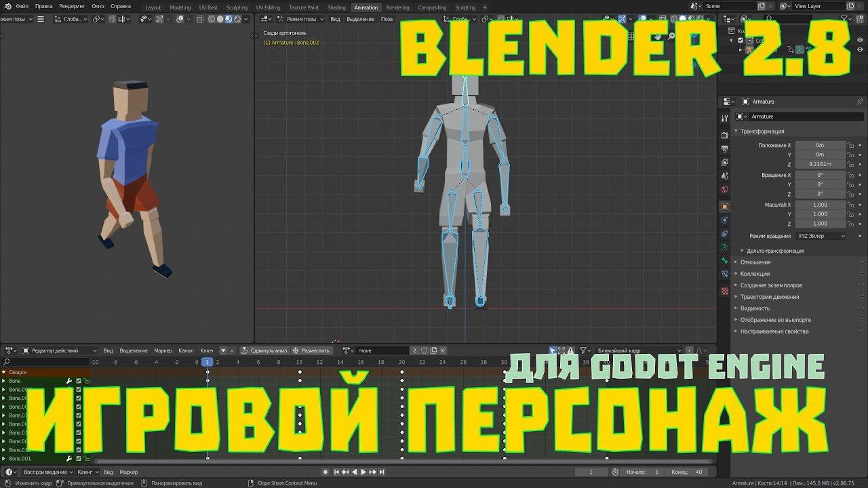Click current frame marker 1 in timeline
The image size is (868, 488).
coord(208,362)
